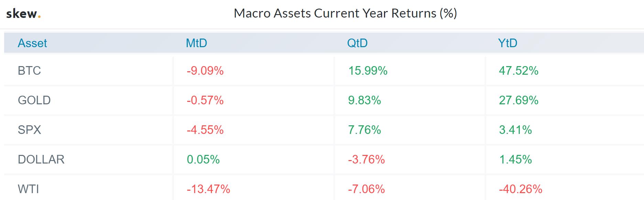Click GOLD year-to-date value 27.69%
Image resolution: width=644 pixels, height=200 pixels.
(519, 101)
